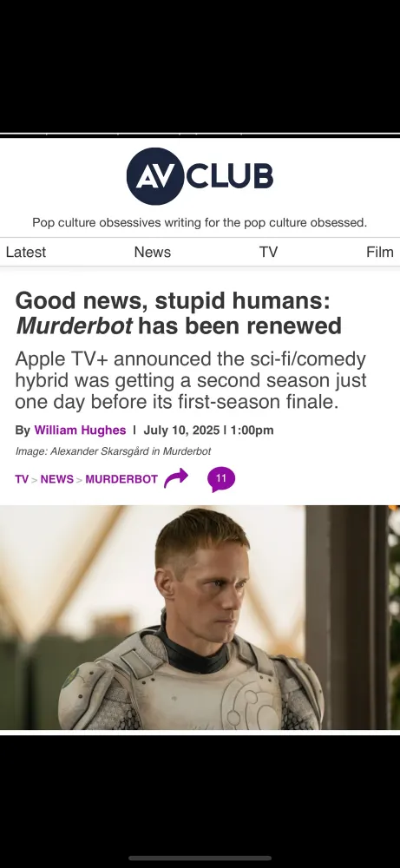Open the comments bubble showing 11
The width and height of the screenshot is (400, 868).
coord(221,479)
